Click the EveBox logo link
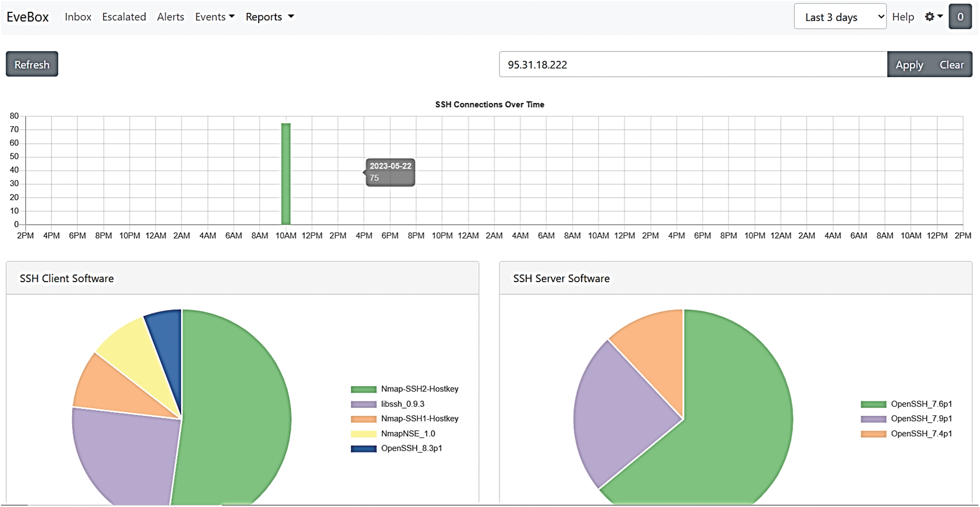Image resolution: width=980 pixels, height=507 pixels. click(28, 17)
